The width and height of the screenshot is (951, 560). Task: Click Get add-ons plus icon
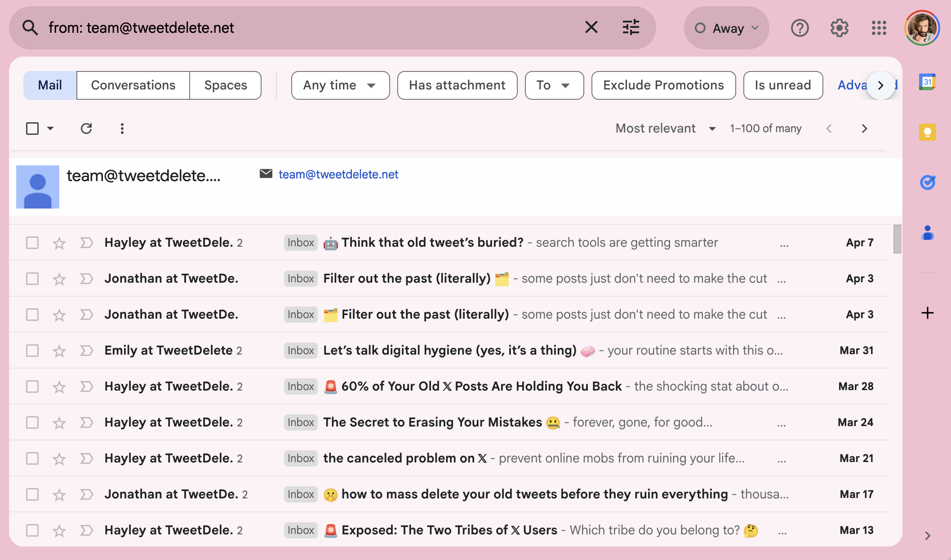[927, 313]
